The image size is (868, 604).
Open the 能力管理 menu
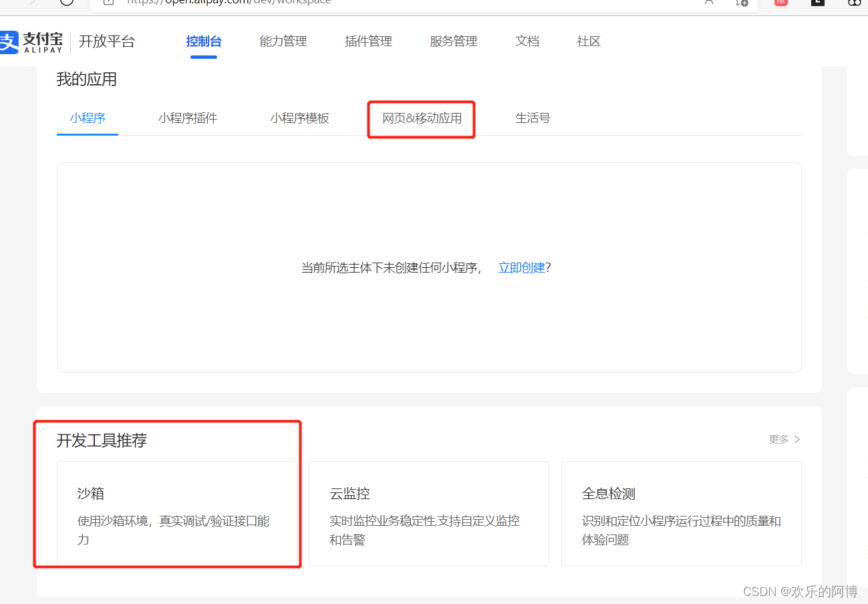(x=283, y=41)
